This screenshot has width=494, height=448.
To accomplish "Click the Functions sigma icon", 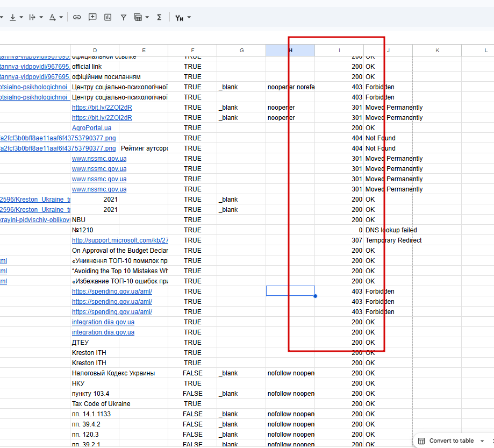I will pyautogui.click(x=159, y=17).
